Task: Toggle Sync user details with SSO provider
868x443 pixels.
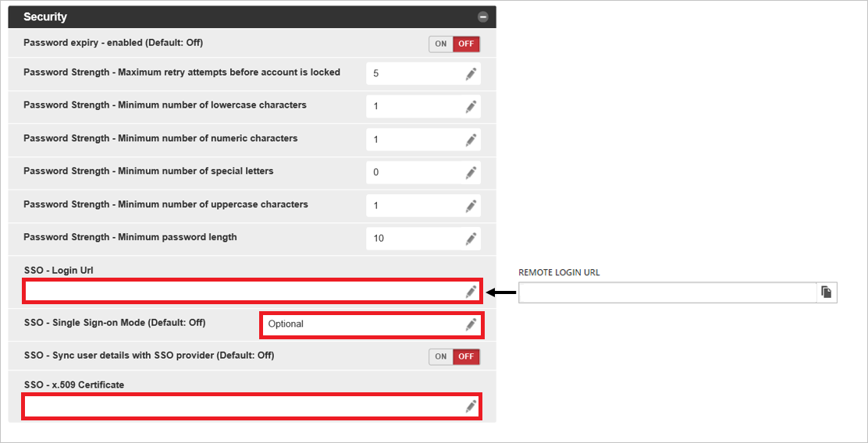Action: pyautogui.click(x=454, y=356)
